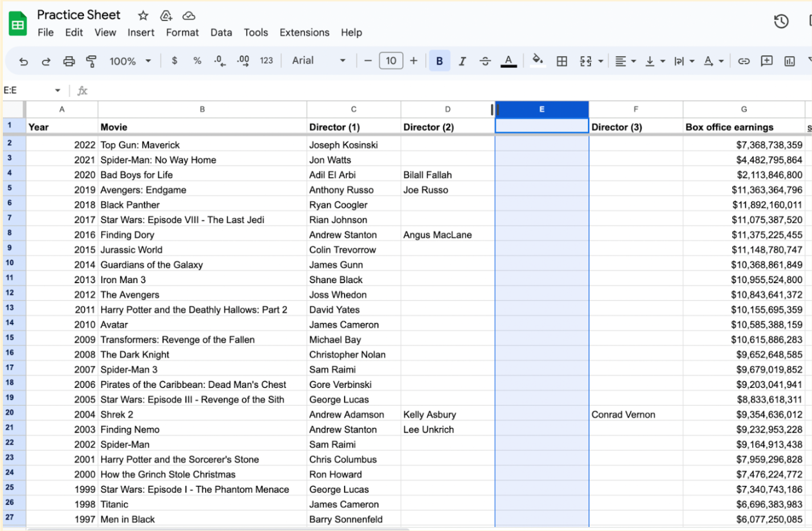Open the zoom 100% dropdown
Screen dimensions: 812x531
130,61
